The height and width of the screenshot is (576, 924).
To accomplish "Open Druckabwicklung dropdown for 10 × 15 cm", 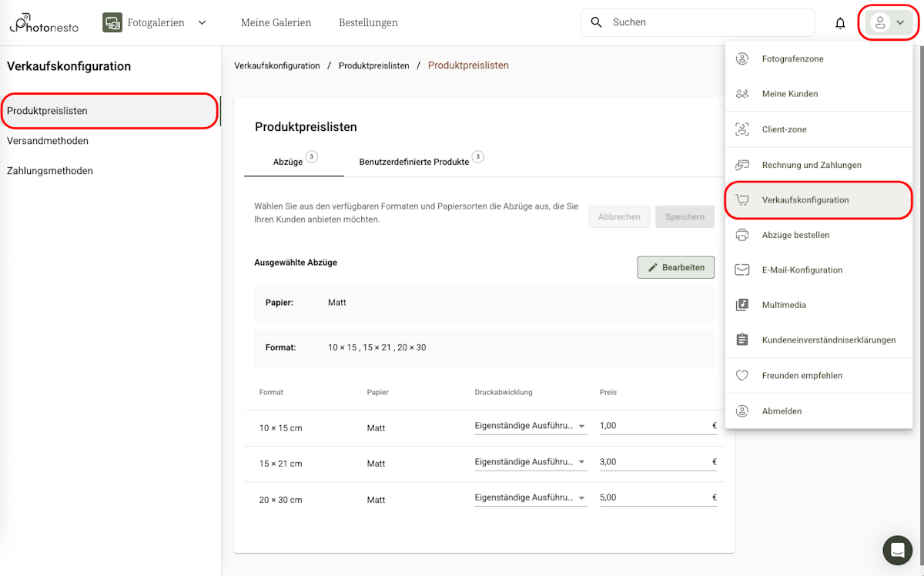I will point(531,426).
